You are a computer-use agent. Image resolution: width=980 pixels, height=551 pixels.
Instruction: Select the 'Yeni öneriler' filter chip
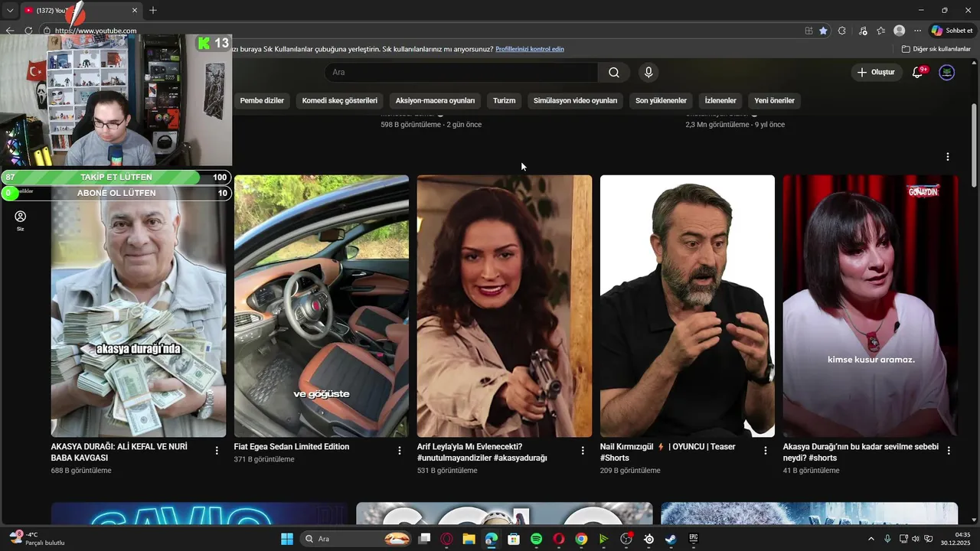coord(774,100)
